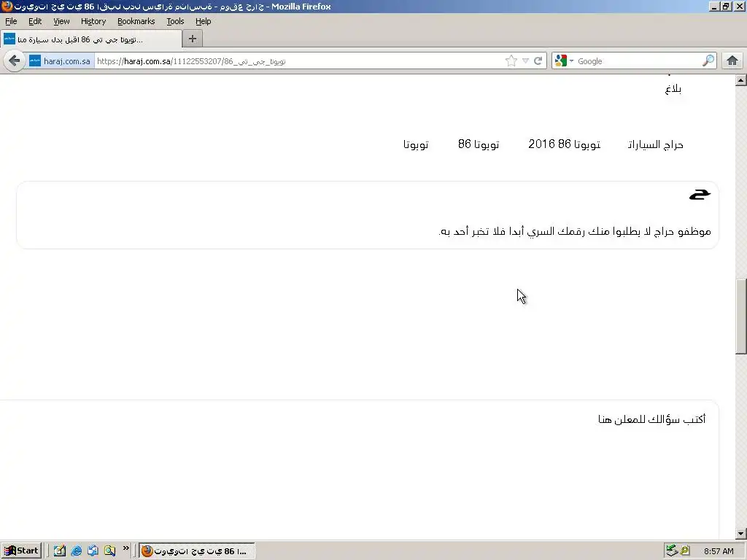Open the File menu
Screen dimensions: 747x560
point(11,21)
